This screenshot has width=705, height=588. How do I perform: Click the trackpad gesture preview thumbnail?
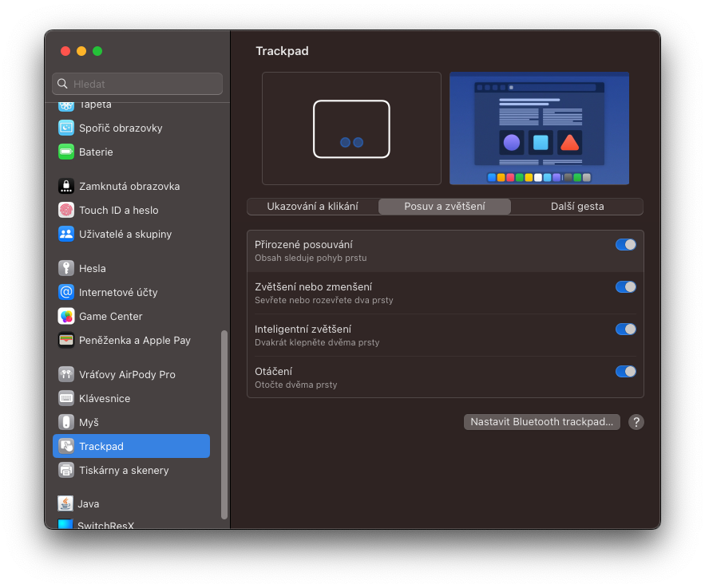(x=351, y=128)
